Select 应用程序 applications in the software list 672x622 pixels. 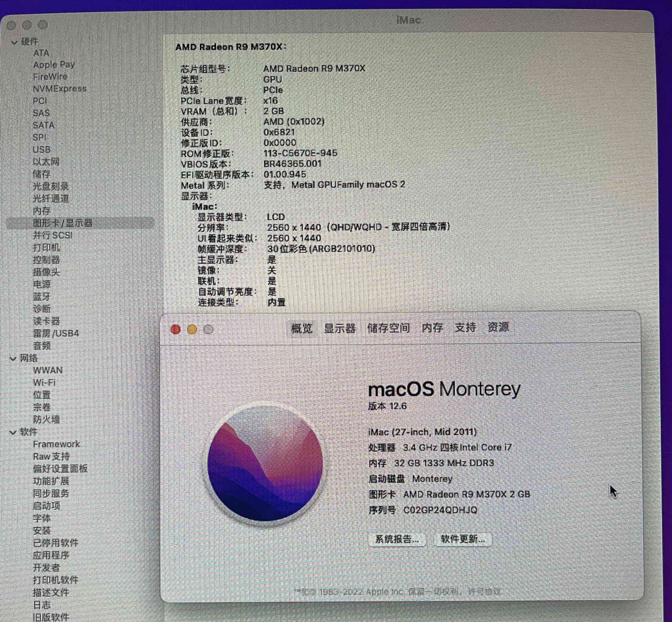(51, 555)
